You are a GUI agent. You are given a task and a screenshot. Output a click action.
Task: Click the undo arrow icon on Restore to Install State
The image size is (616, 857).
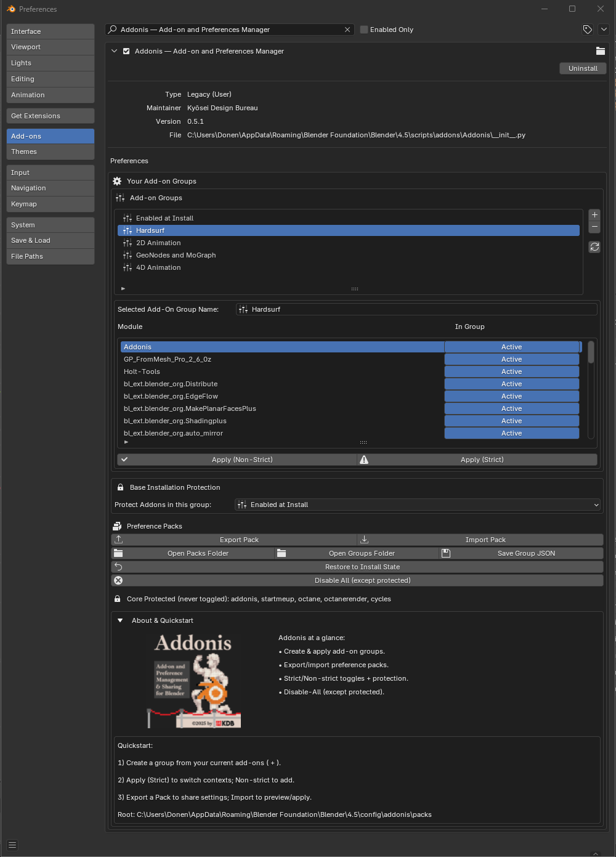coord(118,567)
